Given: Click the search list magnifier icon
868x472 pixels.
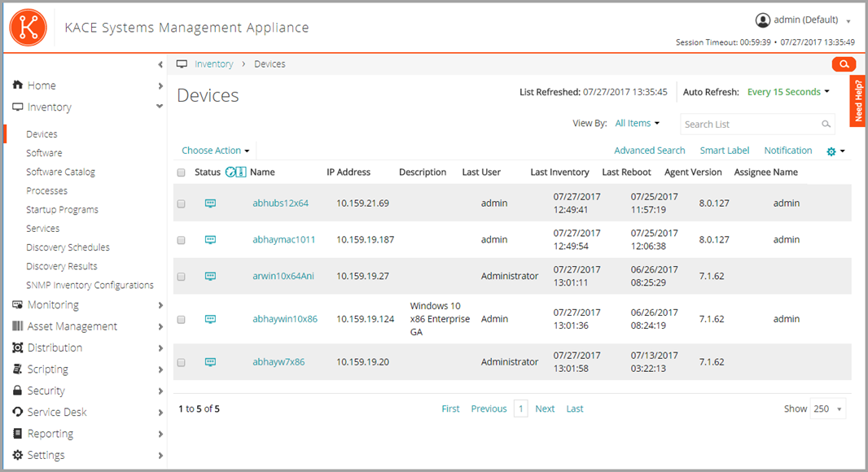Looking at the screenshot, I should coord(826,125).
